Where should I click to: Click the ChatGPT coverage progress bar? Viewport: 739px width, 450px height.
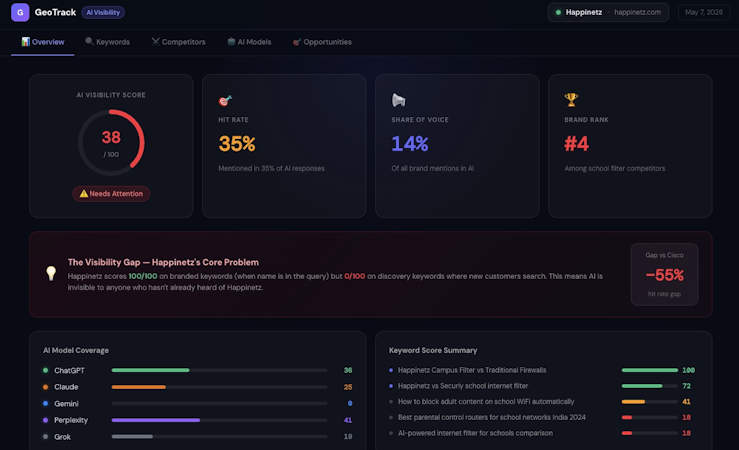point(219,370)
